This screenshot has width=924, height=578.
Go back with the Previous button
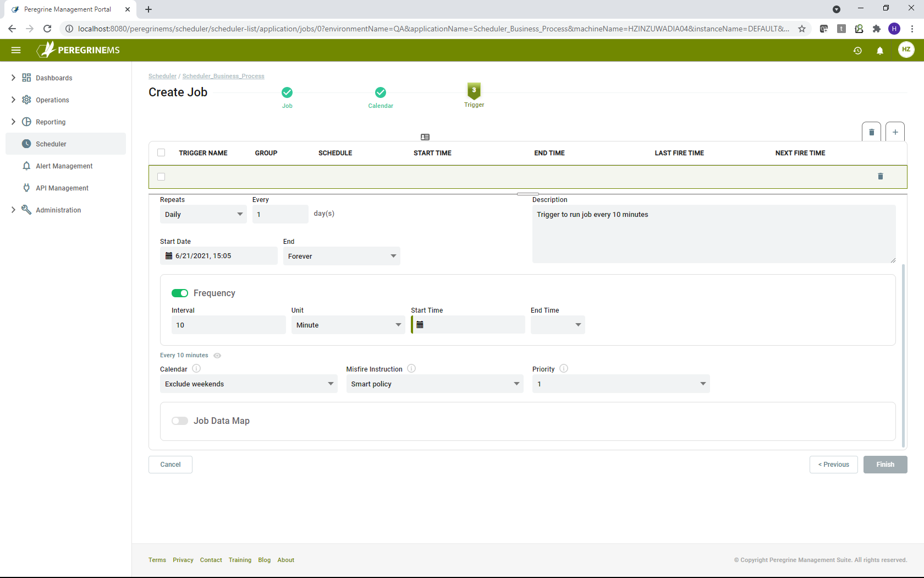[833, 465]
